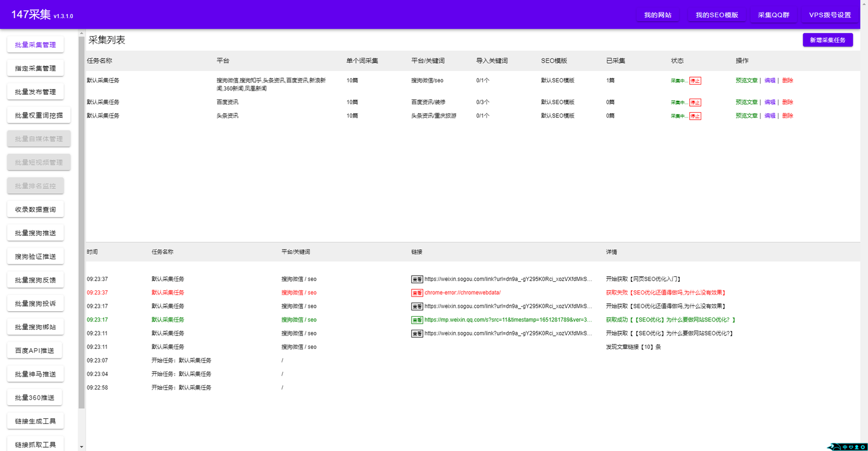Click 查看 icon in the 09:23:11 开始获取 row

coord(417,333)
